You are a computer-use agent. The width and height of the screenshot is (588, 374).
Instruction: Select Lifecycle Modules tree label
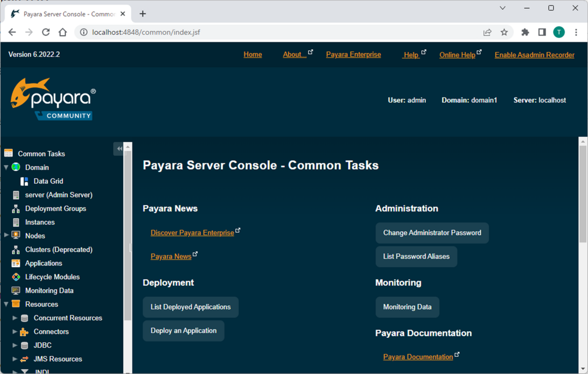52,277
